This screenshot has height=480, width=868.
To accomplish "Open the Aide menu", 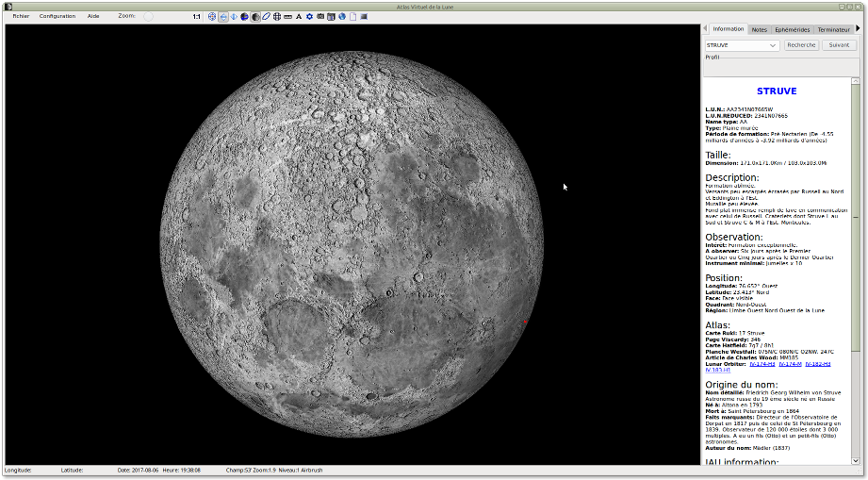I will coord(93,16).
